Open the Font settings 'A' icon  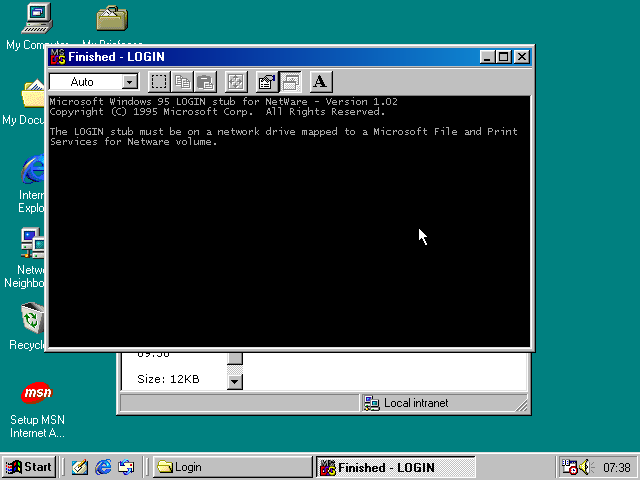[x=321, y=82]
